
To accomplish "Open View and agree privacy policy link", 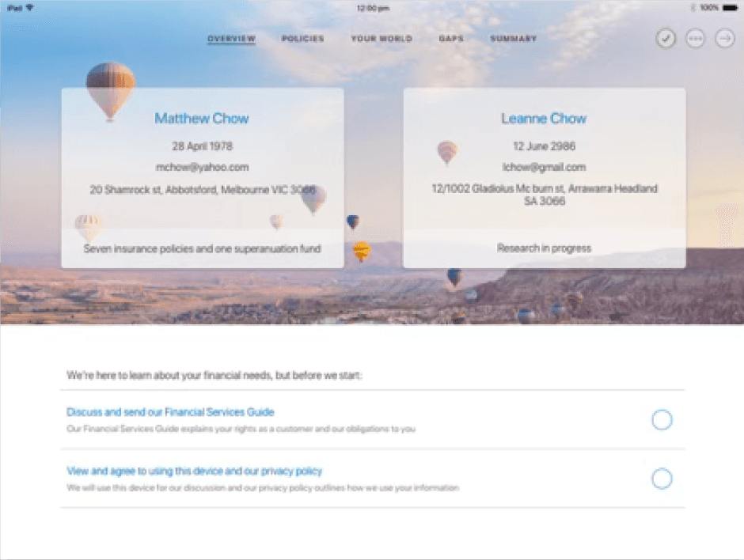I will [194, 471].
